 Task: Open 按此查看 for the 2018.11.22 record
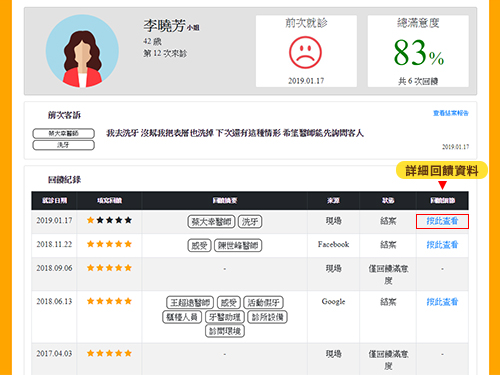(442, 245)
